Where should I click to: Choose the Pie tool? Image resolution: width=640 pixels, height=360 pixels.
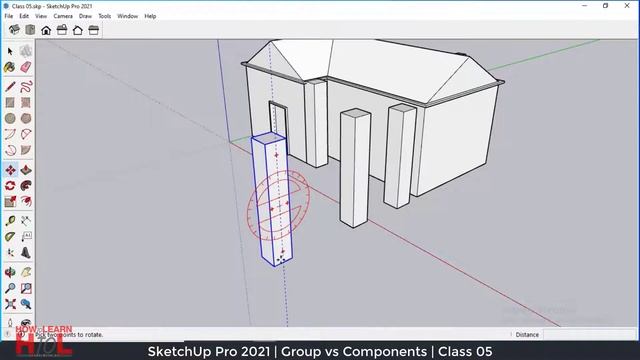tap(26, 150)
